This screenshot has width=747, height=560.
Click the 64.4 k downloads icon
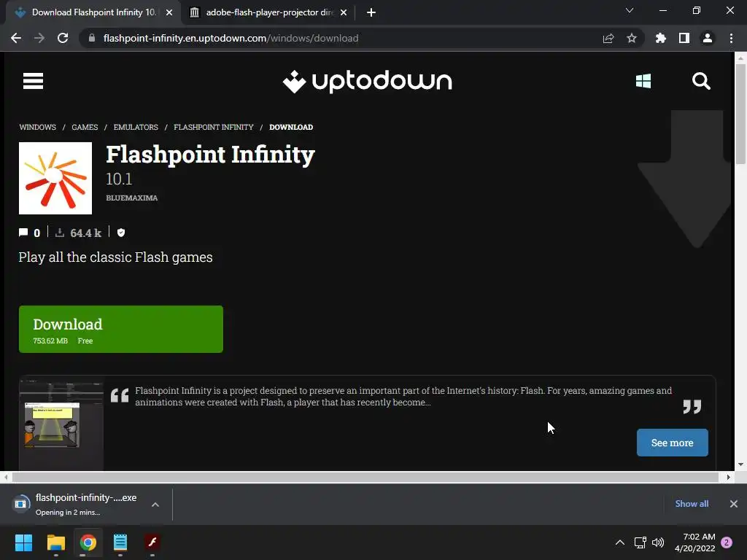60,233
